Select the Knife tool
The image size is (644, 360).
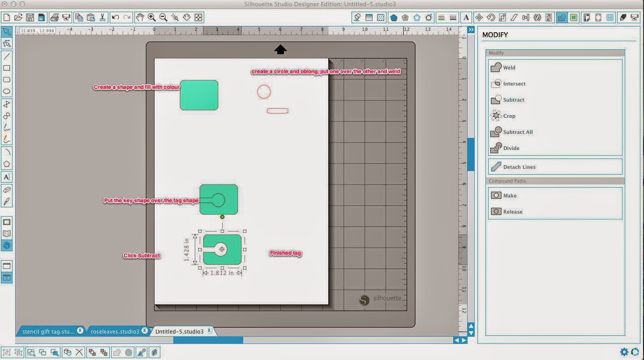click(x=7, y=201)
